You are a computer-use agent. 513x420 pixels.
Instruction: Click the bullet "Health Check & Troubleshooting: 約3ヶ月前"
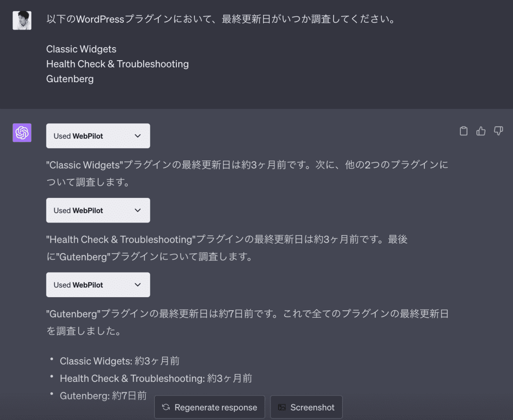click(156, 378)
